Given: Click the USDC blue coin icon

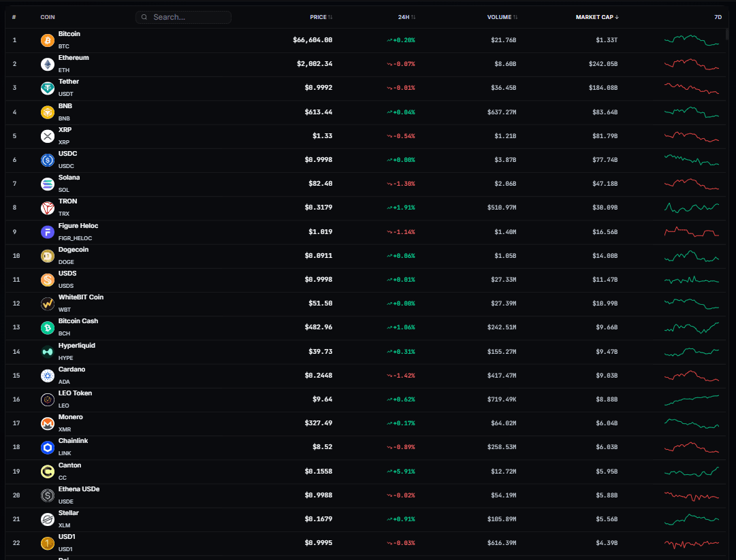Looking at the screenshot, I should [48, 161].
